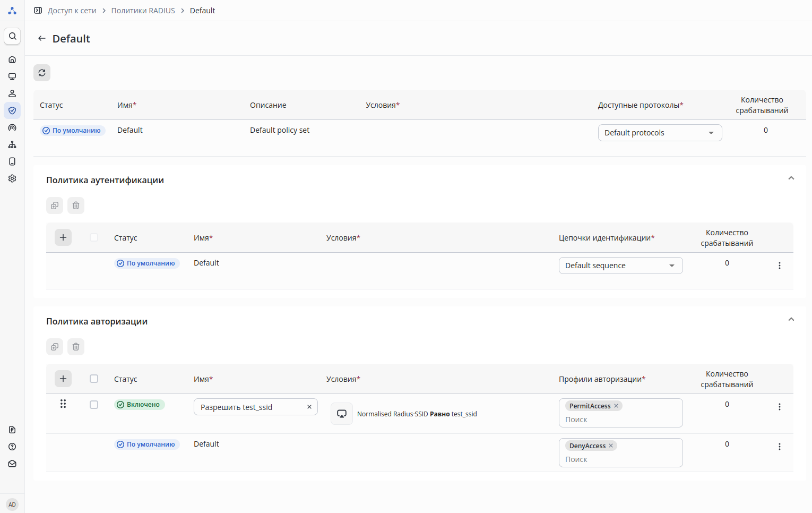Open the home icon in sidebar
The width and height of the screenshot is (812, 513).
click(x=12, y=59)
